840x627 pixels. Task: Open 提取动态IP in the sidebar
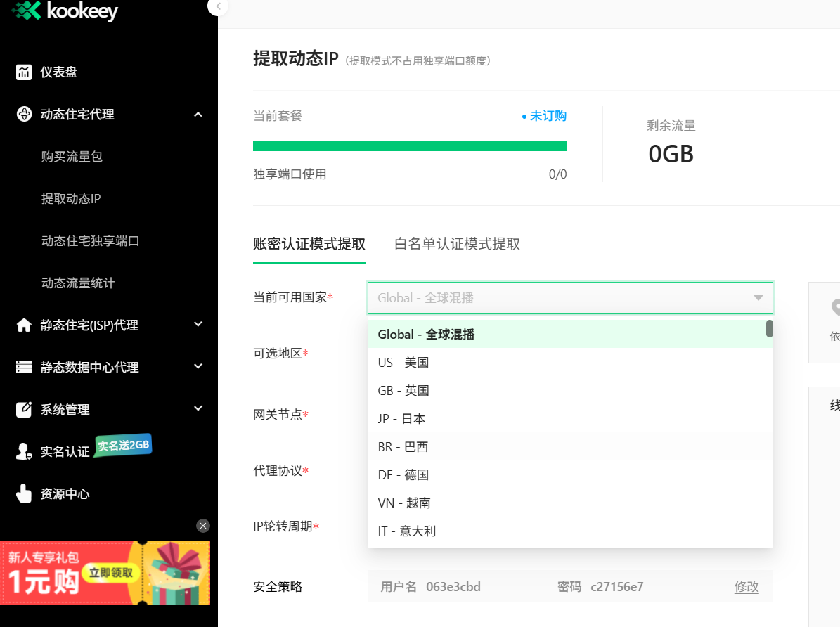[71, 199]
